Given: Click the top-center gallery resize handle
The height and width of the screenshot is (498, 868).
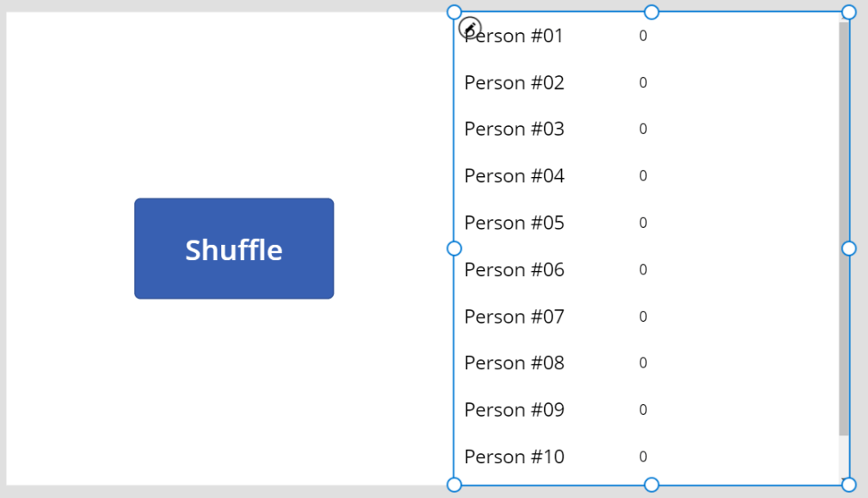Looking at the screenshot, I should [652, 12].
